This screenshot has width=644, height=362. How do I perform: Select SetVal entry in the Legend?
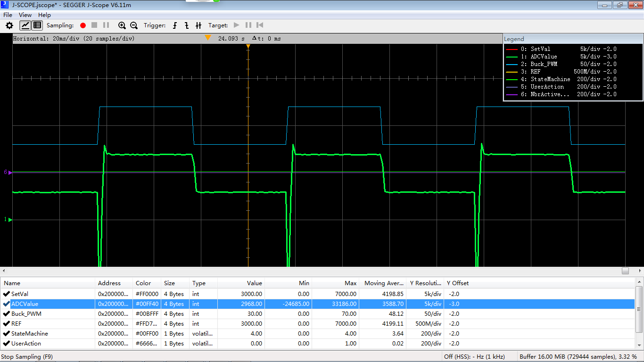tap(561, 49)
